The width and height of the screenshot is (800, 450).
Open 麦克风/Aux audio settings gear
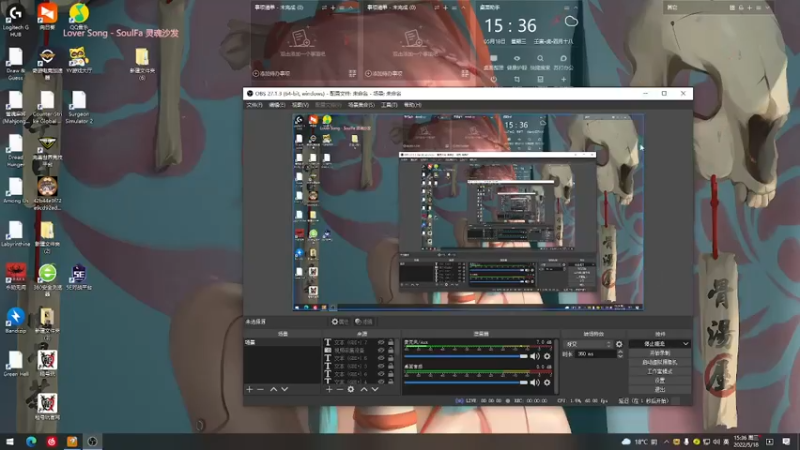tap(547, 356)
